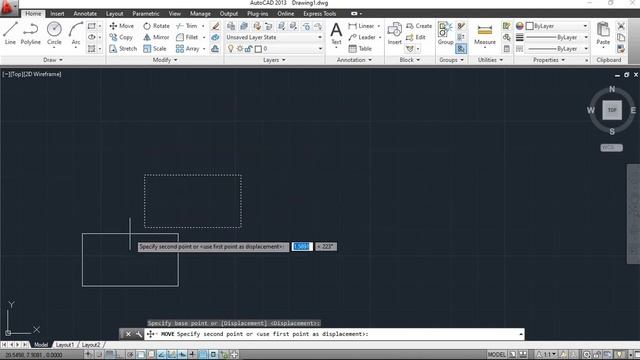Select the Linear dimension tool

click(x=362, y=26)
